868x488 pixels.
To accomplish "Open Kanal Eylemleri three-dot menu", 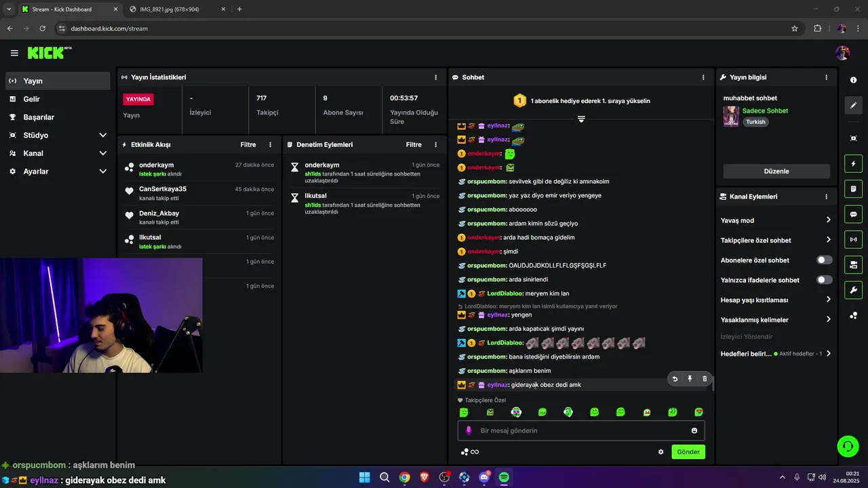I will pos(826,197).
